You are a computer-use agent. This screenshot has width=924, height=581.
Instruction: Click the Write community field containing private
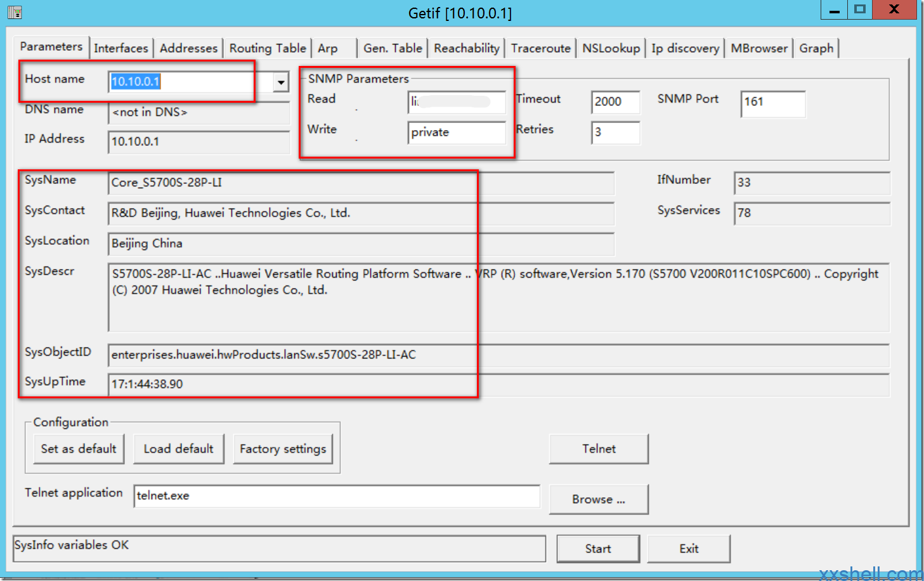coord(457,132)
